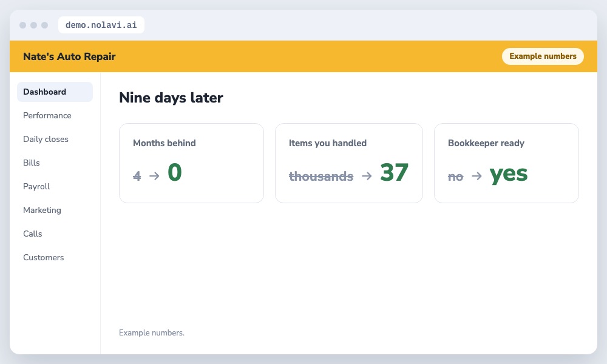Click the struck-through no text
The image size is (607, 364).
pos(456,177)
